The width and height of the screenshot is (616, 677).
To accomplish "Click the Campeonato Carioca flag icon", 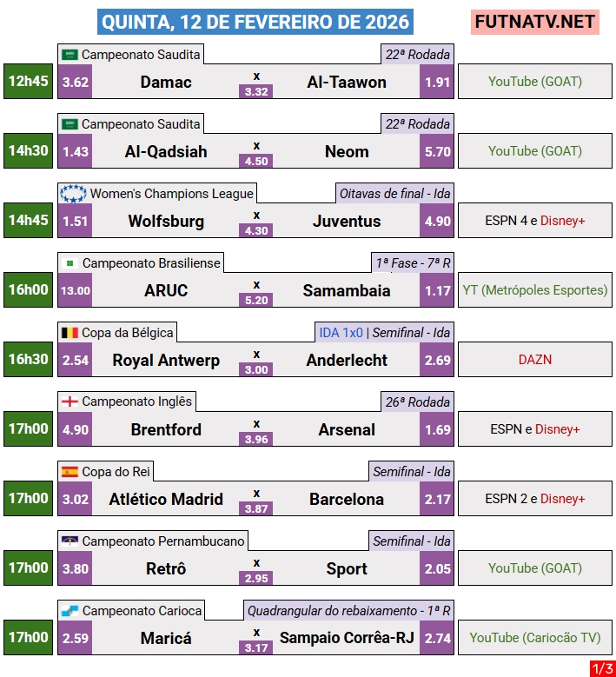I will point(70,611).
